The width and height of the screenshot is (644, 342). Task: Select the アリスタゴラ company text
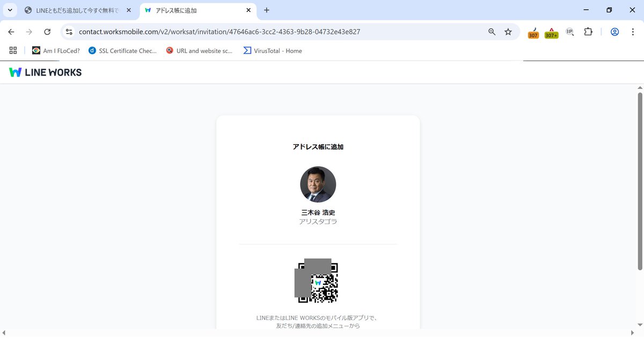pyautogui.click(x=318, y=221)
